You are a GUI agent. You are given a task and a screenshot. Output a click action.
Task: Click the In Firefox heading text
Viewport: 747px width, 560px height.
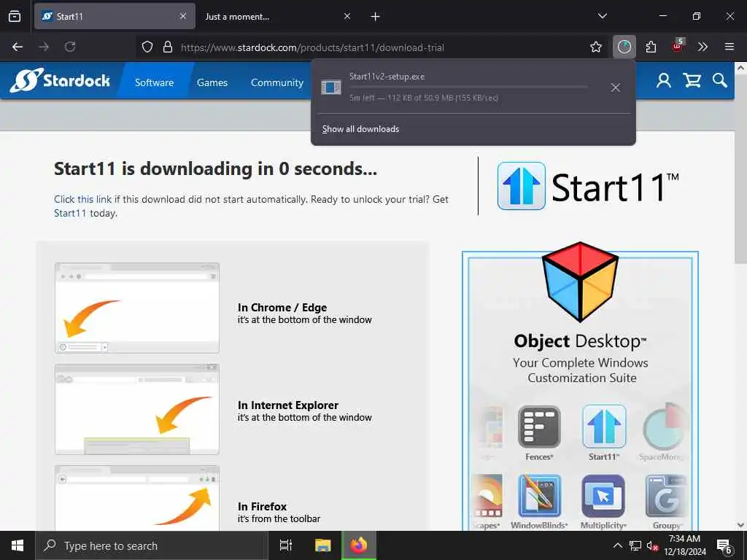pyautogui.click(x=262, y=506)
